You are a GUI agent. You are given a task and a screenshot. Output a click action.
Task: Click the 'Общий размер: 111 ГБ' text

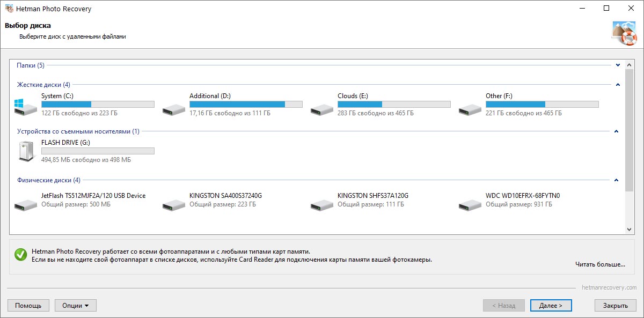coord(370,204)
